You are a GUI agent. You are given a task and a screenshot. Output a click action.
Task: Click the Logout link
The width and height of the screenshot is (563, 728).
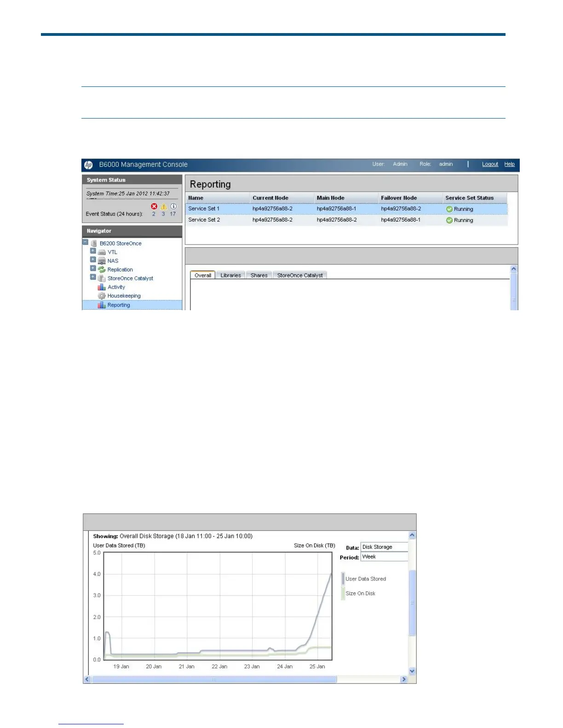tap(490, 164)
